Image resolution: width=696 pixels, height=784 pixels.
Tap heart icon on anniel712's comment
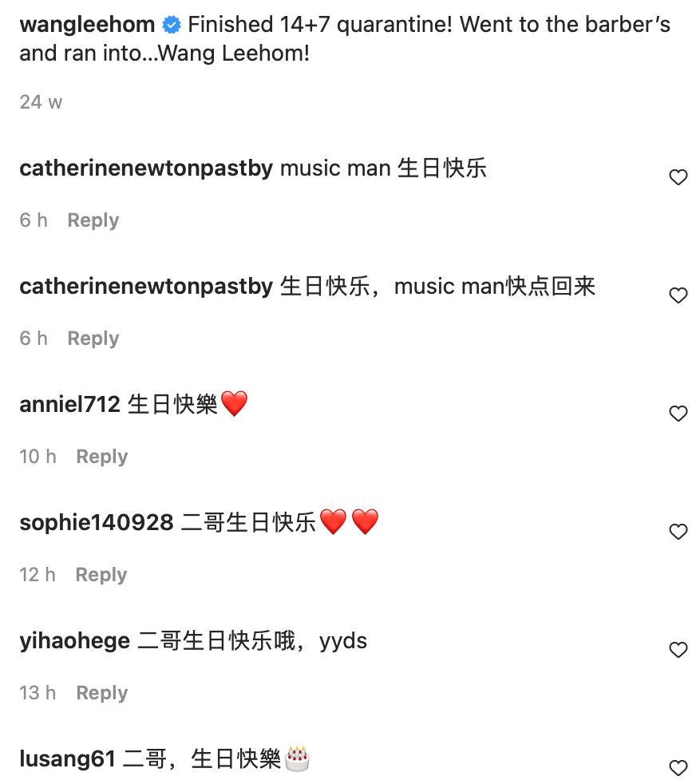(678, 414)
